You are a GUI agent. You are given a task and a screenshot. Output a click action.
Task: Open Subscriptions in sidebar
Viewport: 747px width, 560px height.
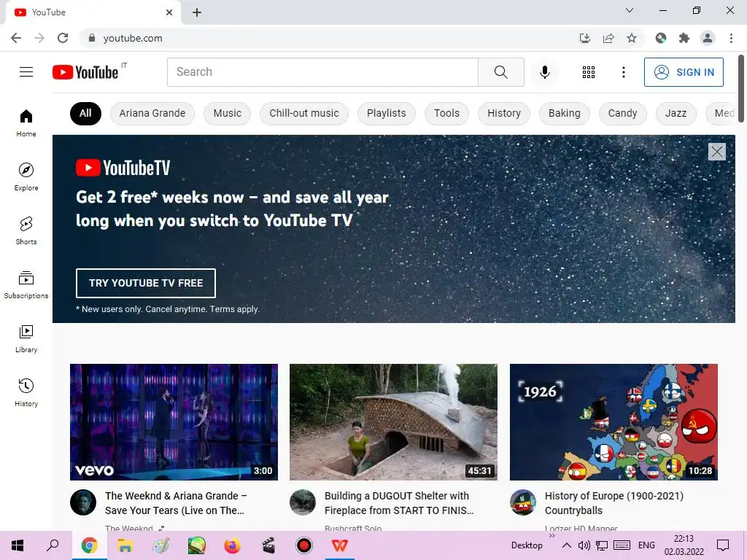tap(26, 284)
